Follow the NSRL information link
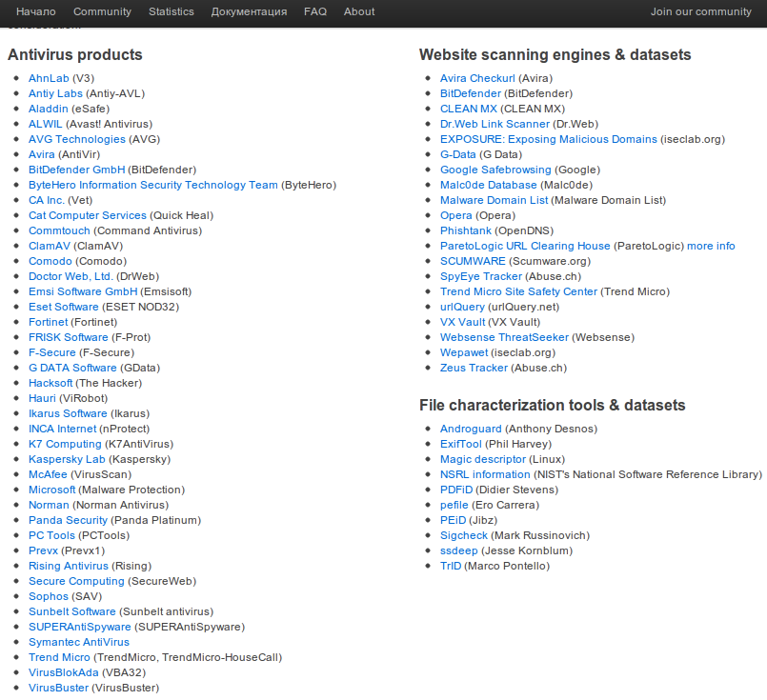Viewport: 767px width, 700px height. click(x=485, y=474)
